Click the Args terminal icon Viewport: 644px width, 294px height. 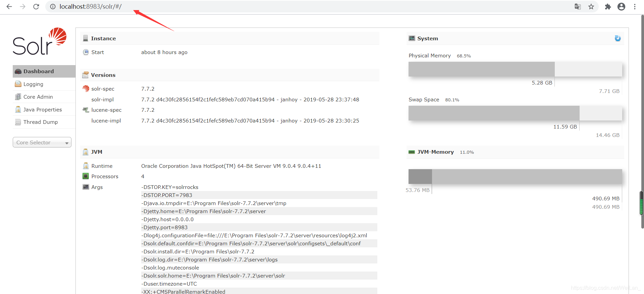86,187
